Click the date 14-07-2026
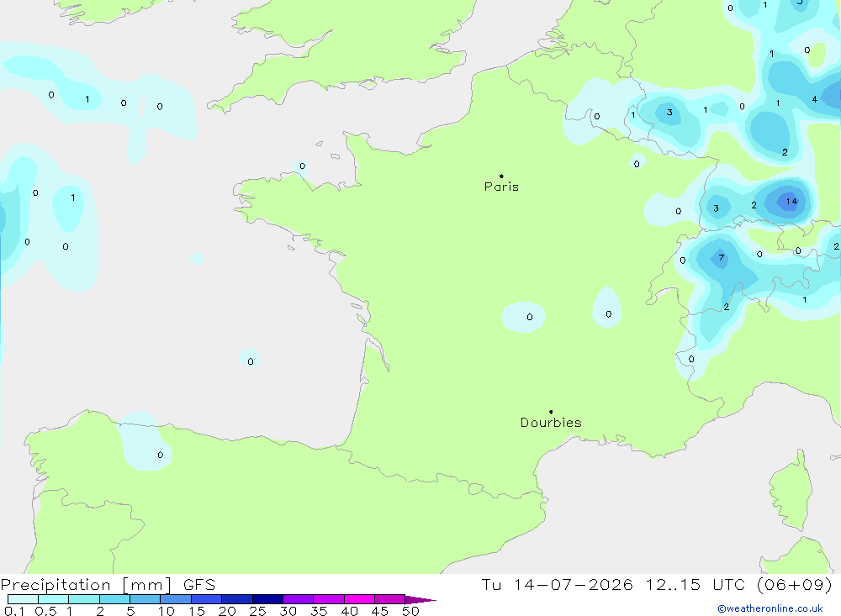The height and width of the screenshot is (616, 841). click(573, 585)
